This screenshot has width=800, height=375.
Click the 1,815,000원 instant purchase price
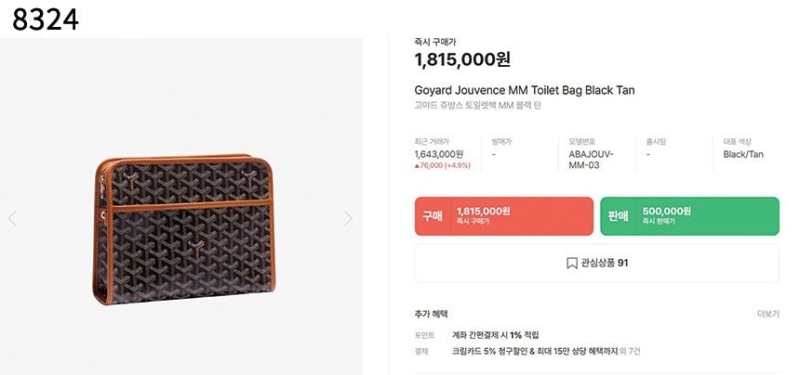(x=462, y=60)
